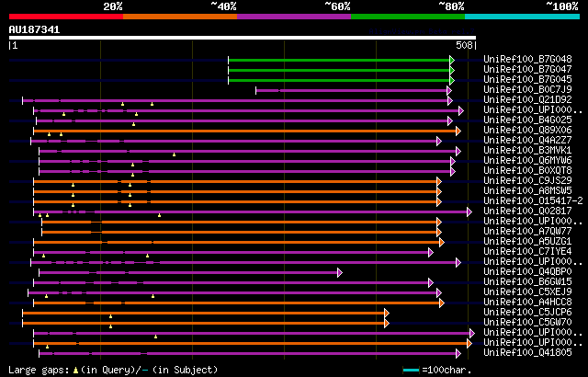Select the UniRef100_B3MVK1 label
The image size is (588, 377).
coord(527,151)
